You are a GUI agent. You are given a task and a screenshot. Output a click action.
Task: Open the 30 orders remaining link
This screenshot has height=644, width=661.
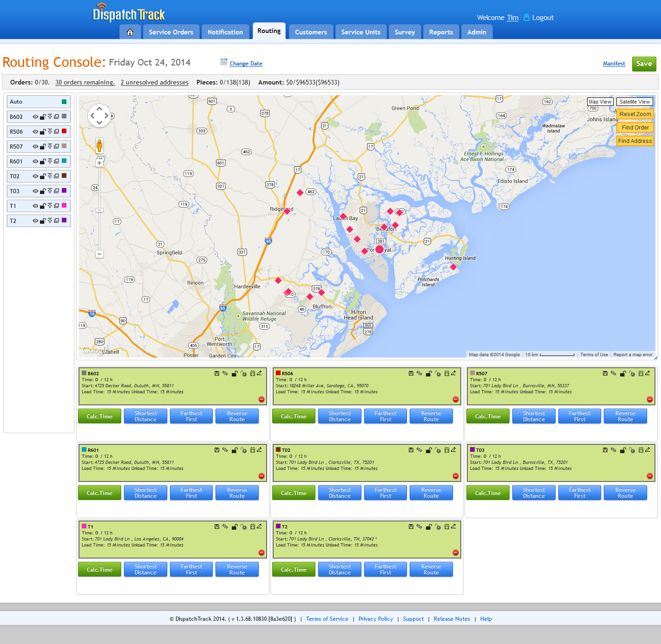pos(85,82)
